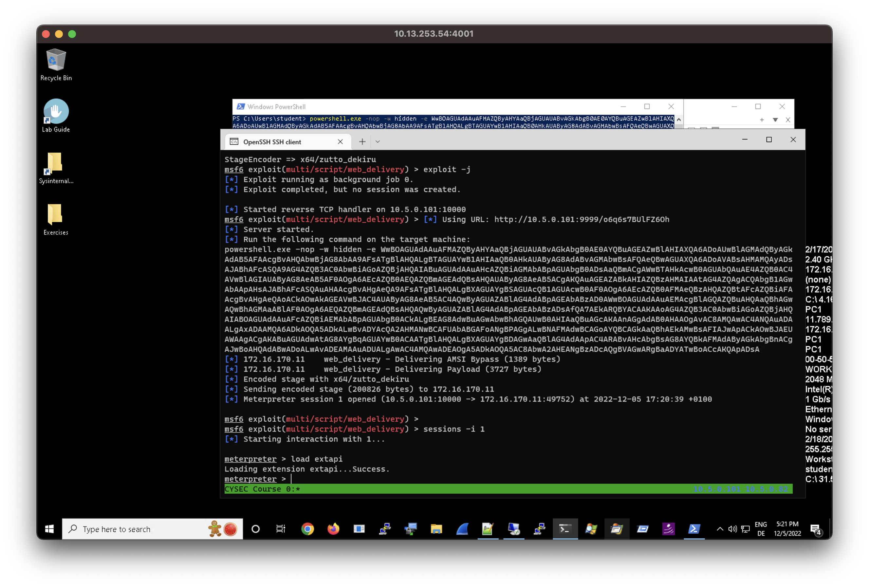Click the last meterpreter prompt with cursor
The image size is (869, 588).
point(258,479)
